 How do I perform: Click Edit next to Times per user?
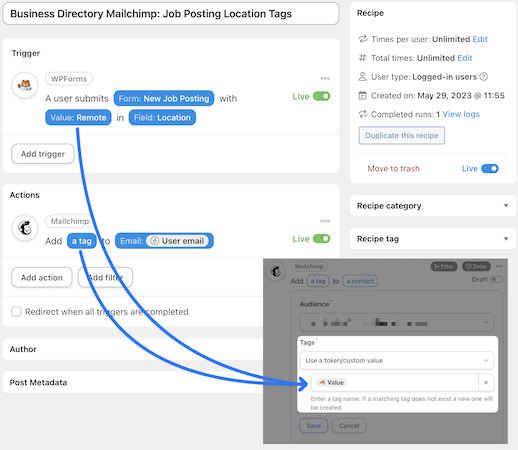(x=480, y=39)
